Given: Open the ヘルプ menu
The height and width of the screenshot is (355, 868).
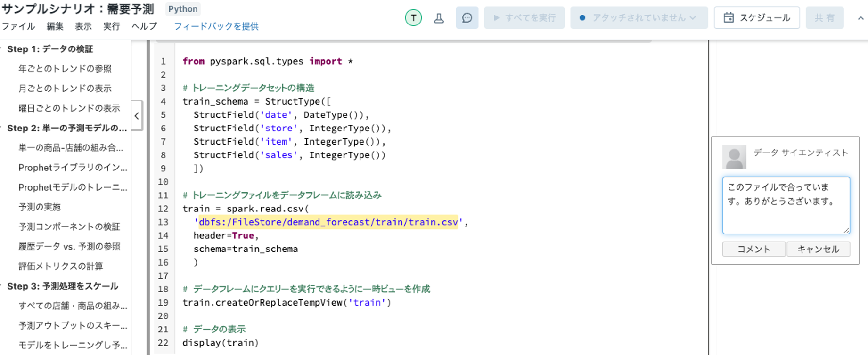Looking at the screenshot, I should [x=144, y=26].
